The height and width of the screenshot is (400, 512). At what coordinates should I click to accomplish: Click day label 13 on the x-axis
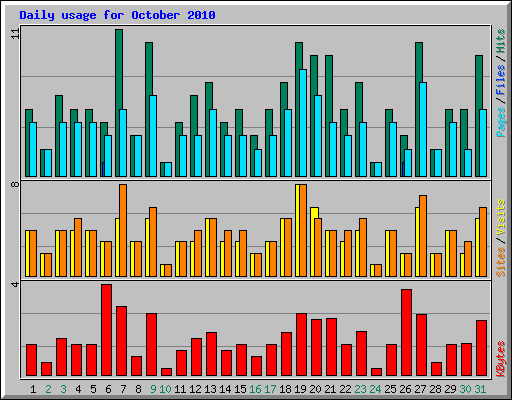coord(210,389)
